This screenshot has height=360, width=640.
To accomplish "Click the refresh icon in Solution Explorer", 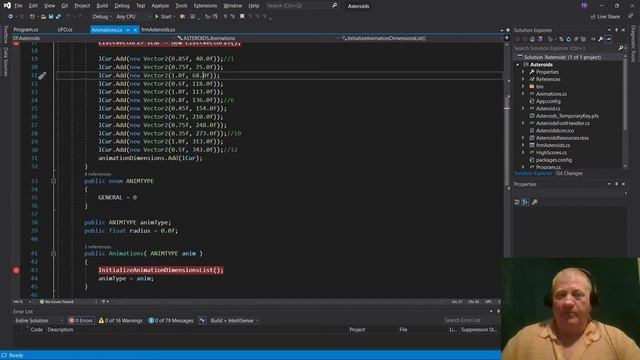I will tap(568, 39).
